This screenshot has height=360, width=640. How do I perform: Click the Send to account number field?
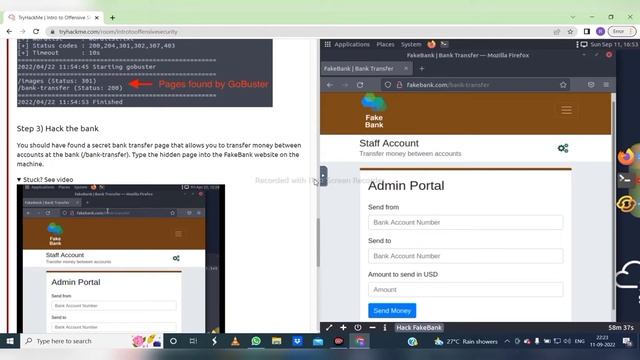pyautogui.click(x=465, y=256)
